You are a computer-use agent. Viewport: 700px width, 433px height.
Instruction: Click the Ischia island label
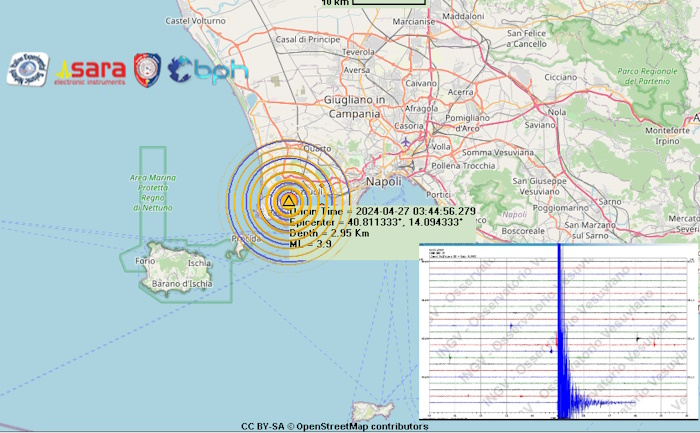coord(201,264)
